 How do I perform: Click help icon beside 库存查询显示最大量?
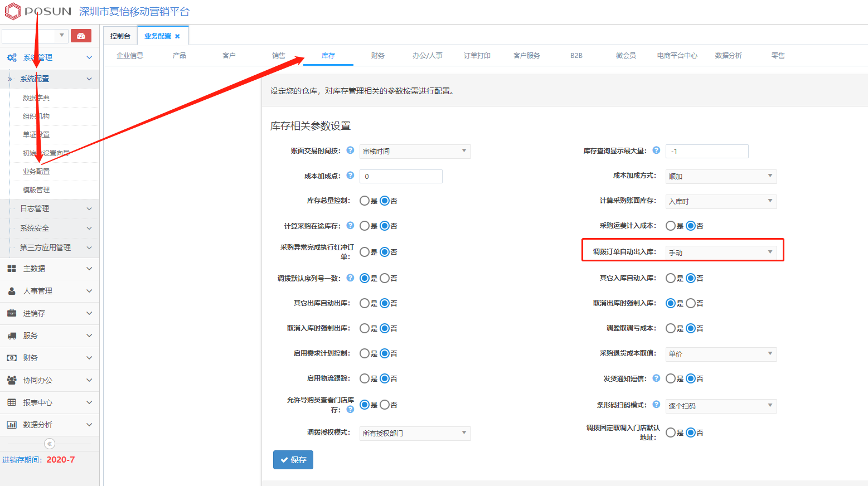[656, 150]
